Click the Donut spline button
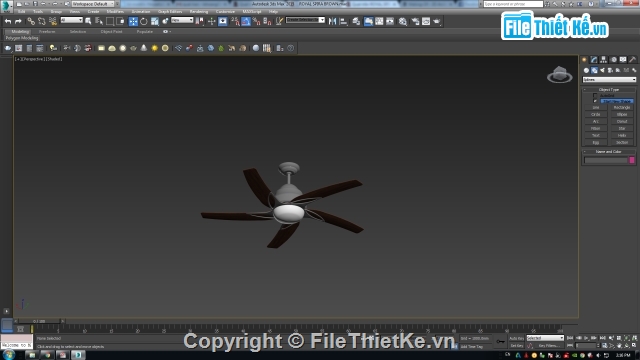This screenshot has height=360, width=640. tap(622, 121)
